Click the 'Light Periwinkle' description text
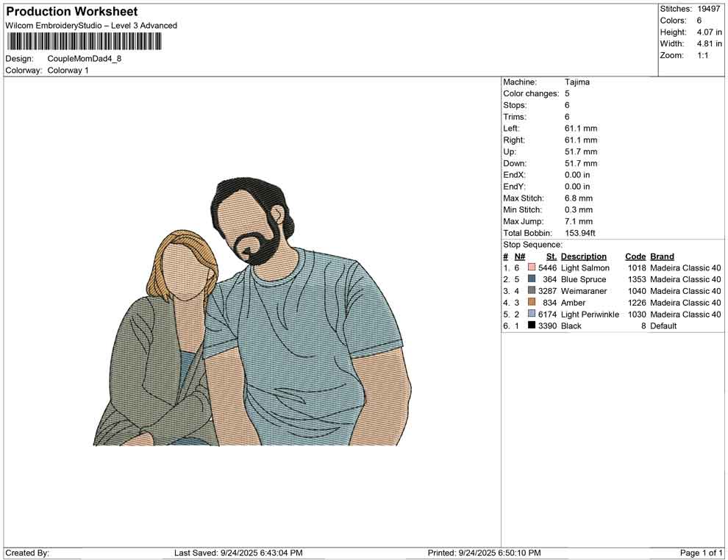This screenshot has width=728, height=560. (590, 314)
